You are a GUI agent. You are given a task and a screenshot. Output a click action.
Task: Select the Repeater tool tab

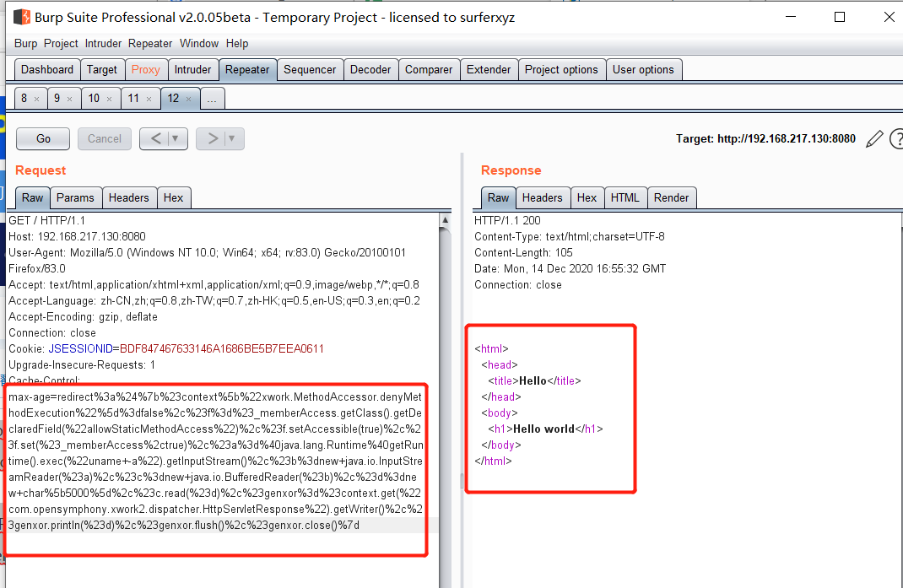click(247, 70)
